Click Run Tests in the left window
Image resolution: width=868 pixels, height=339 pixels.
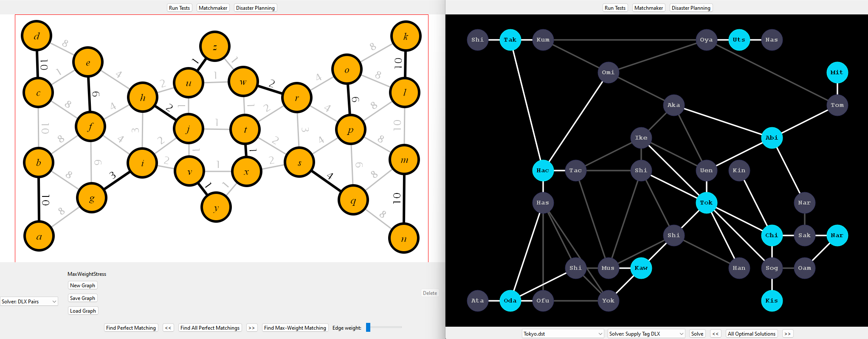tap(179, 8)
